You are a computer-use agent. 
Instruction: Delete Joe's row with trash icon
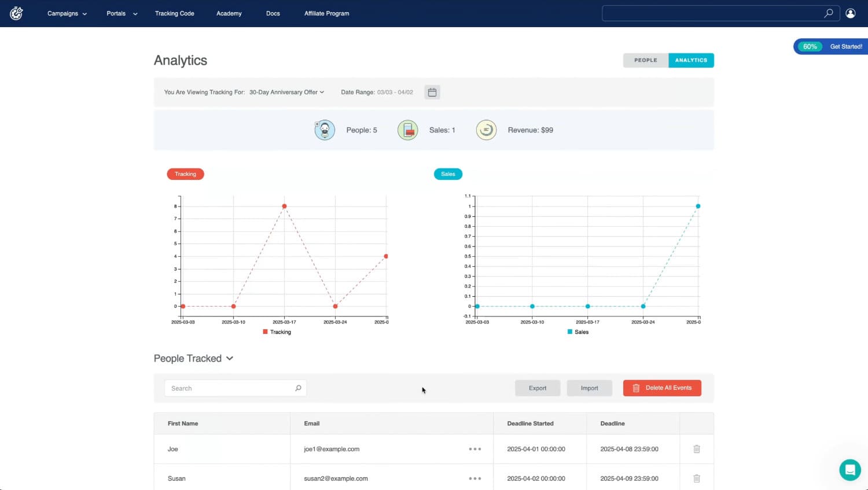[697, 449]
